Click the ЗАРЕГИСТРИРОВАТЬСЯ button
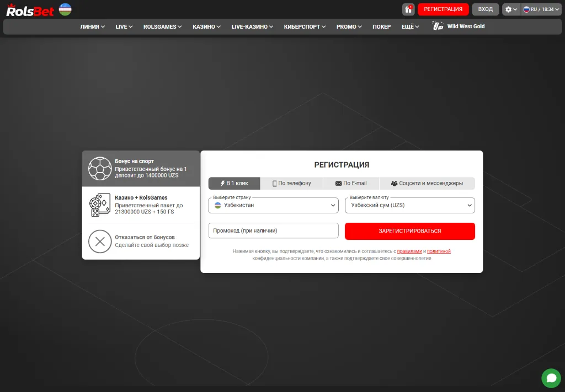 coord(410,231)
